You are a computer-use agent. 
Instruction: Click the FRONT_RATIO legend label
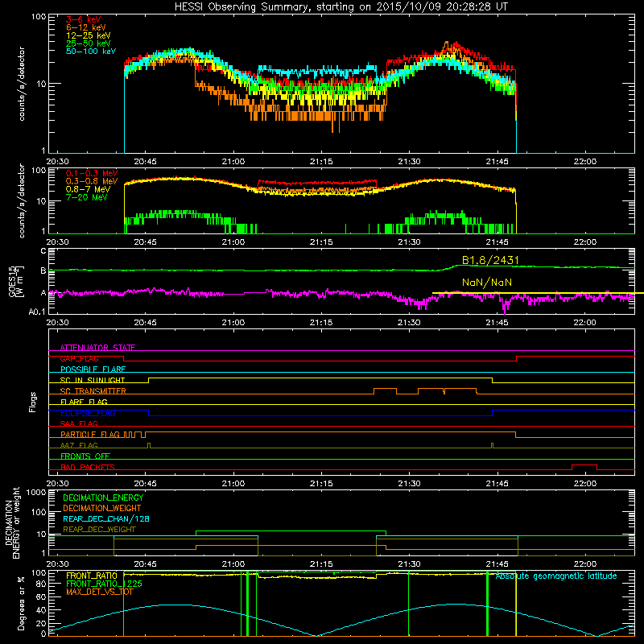[92, 576]
